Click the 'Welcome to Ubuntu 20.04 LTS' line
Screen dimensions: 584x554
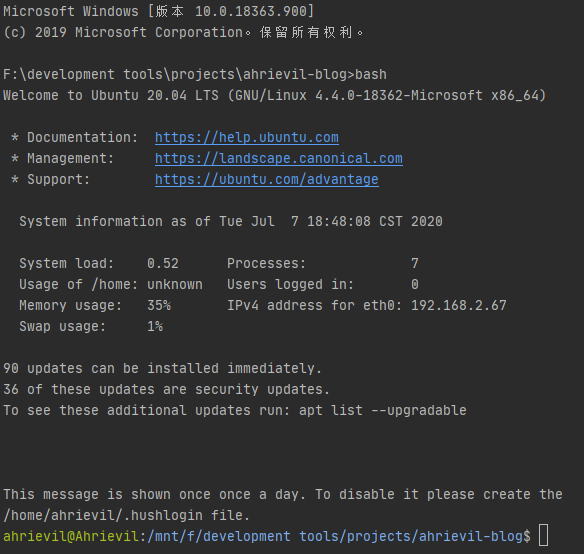pos(274,95)
